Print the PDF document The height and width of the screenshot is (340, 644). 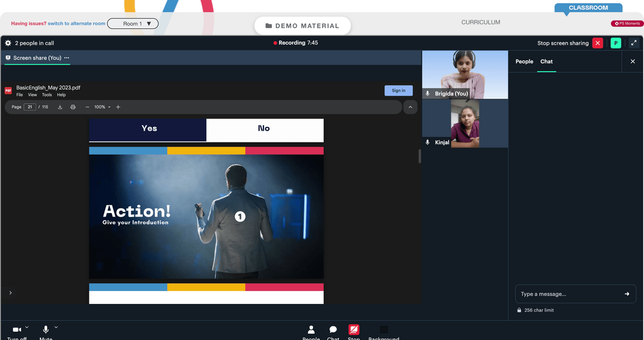pos(73,107)
